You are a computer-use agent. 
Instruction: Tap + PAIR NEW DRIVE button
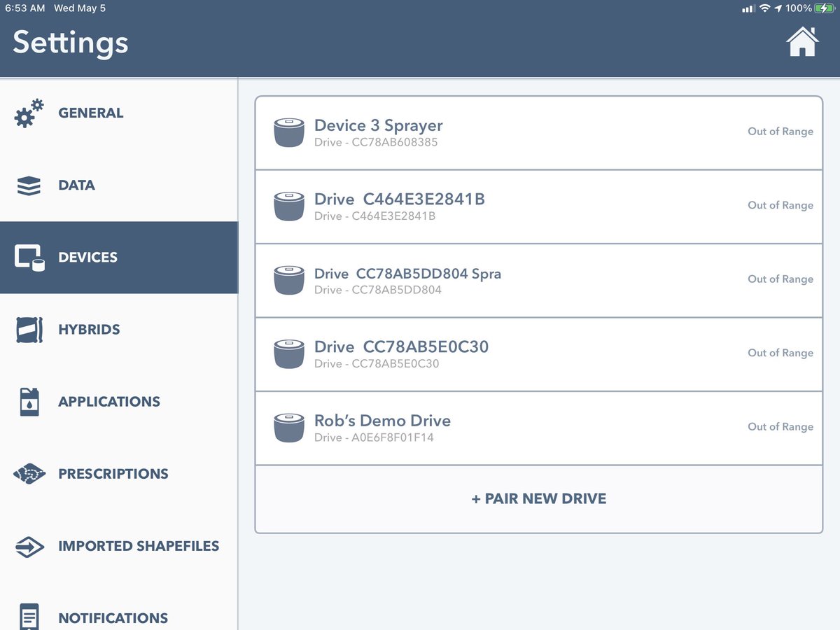tap(539, 499)
